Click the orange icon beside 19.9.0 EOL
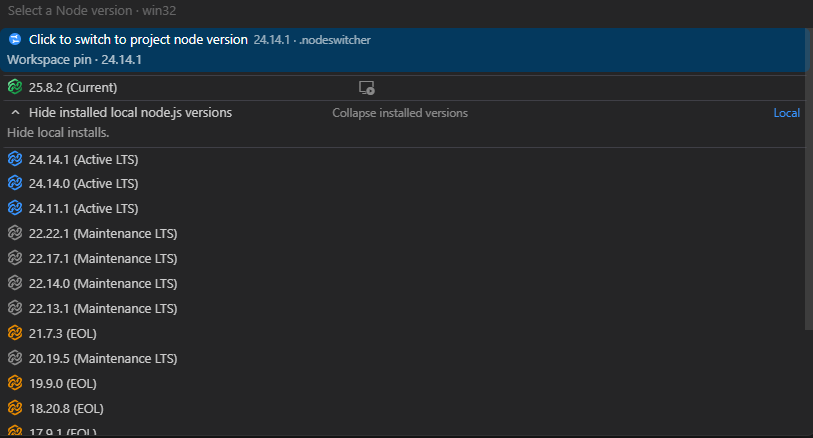 tap(15, 383)
